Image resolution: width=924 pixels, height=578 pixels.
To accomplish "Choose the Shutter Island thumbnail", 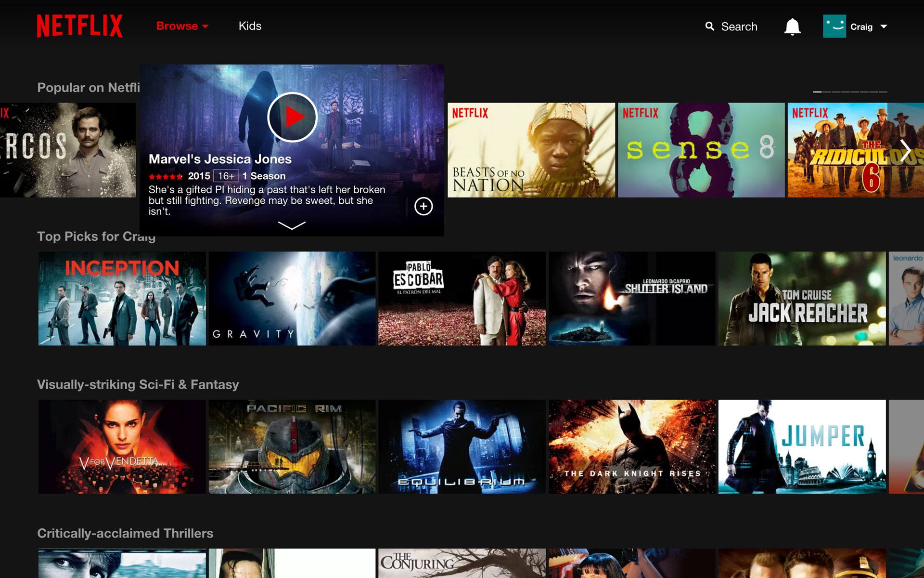I will tap(632, 299).
